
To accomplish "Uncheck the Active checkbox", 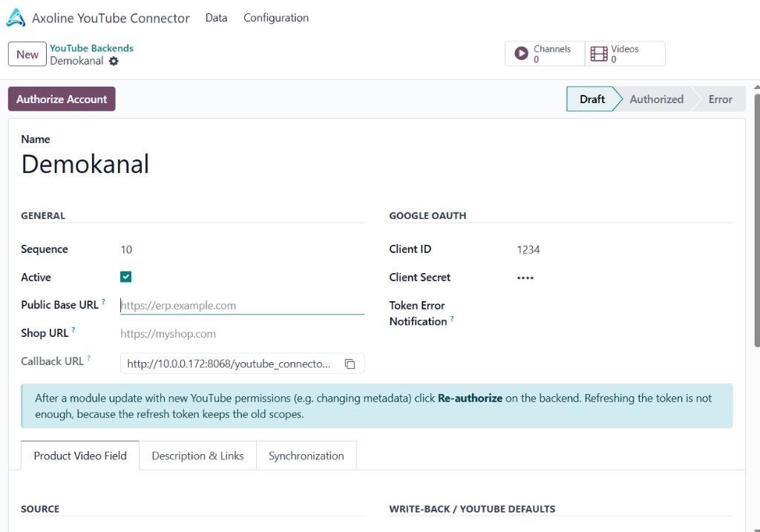I will tap(125, 277).
